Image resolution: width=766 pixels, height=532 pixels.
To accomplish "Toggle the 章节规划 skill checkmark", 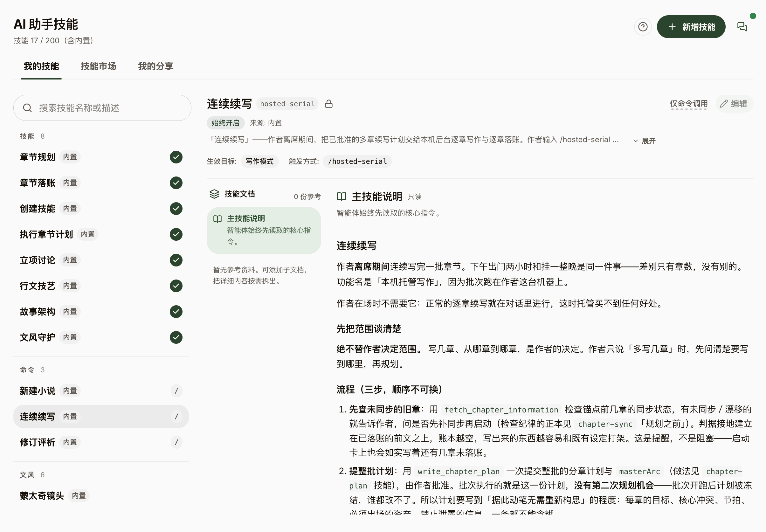I will click(x=176, y=157).
